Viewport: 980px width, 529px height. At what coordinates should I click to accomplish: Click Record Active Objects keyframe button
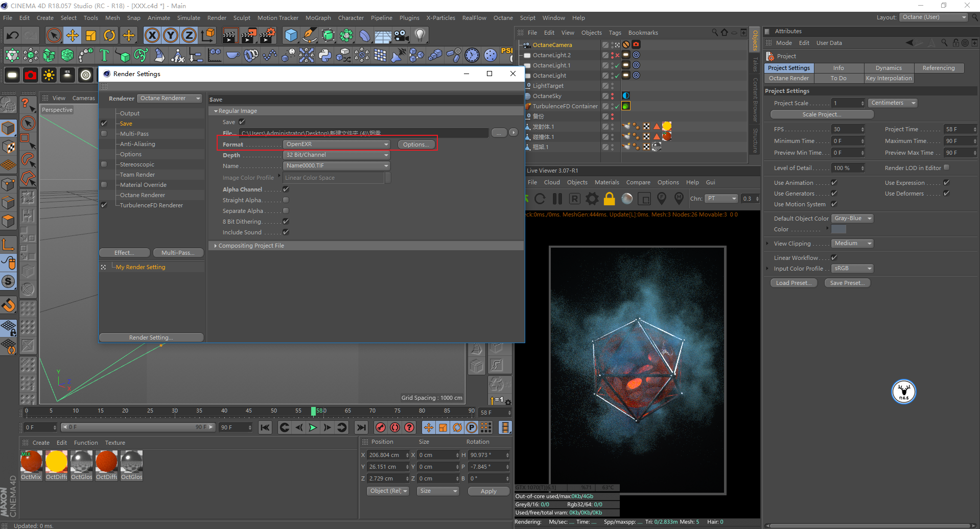click(x=381, y=427)
